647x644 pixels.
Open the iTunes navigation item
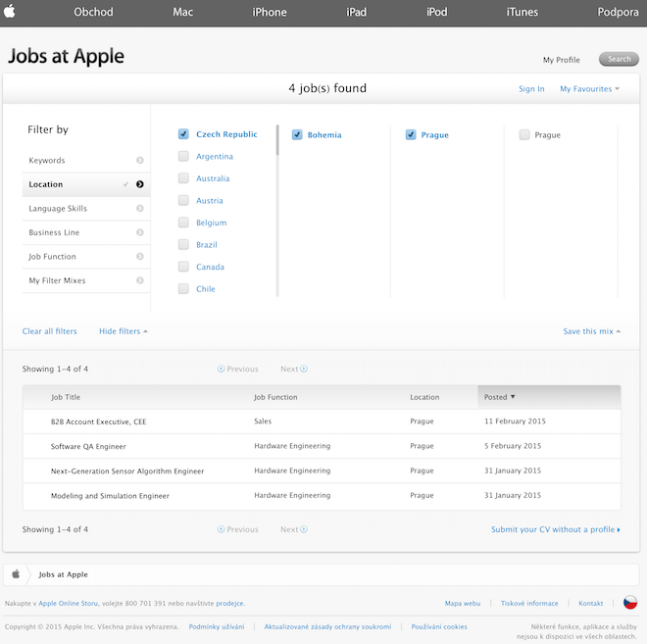click(x=522, y=12)
